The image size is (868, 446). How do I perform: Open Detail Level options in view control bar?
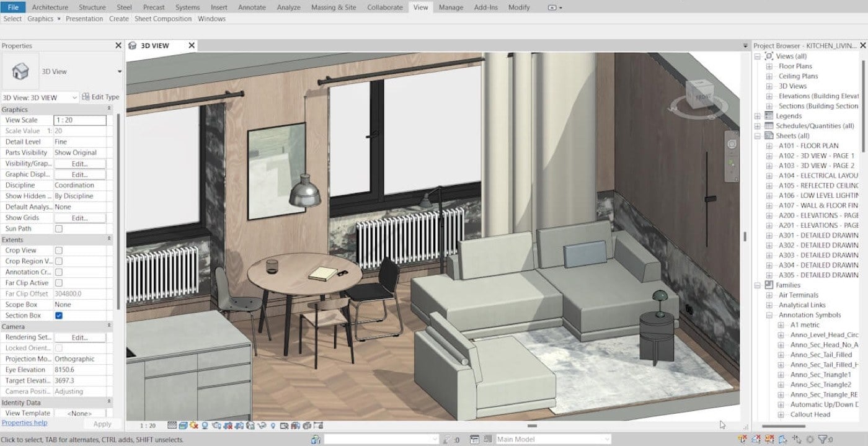(172, 426)
